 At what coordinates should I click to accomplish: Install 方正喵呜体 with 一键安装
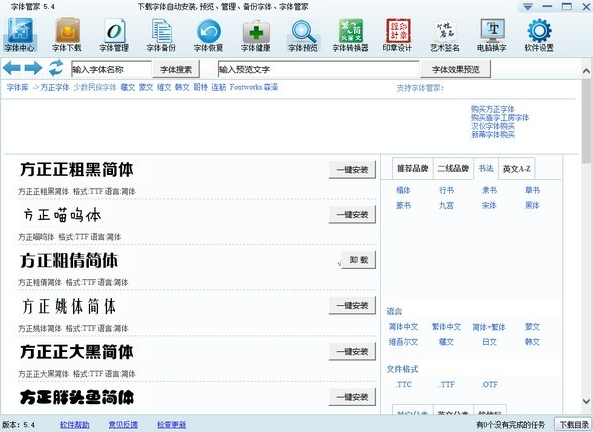pos(352,215)
